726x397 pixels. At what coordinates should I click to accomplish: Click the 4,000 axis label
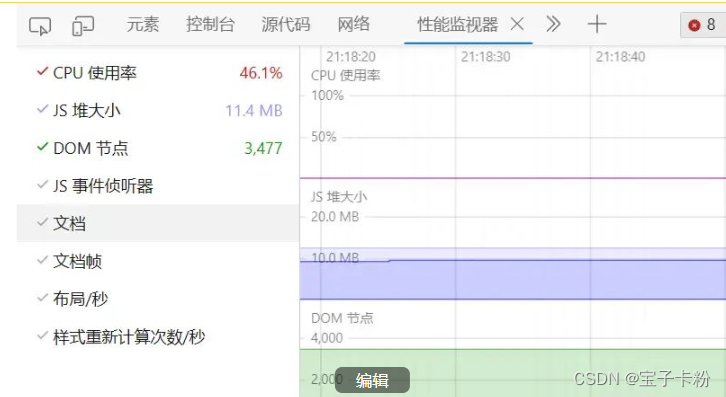tap(327, 338)
